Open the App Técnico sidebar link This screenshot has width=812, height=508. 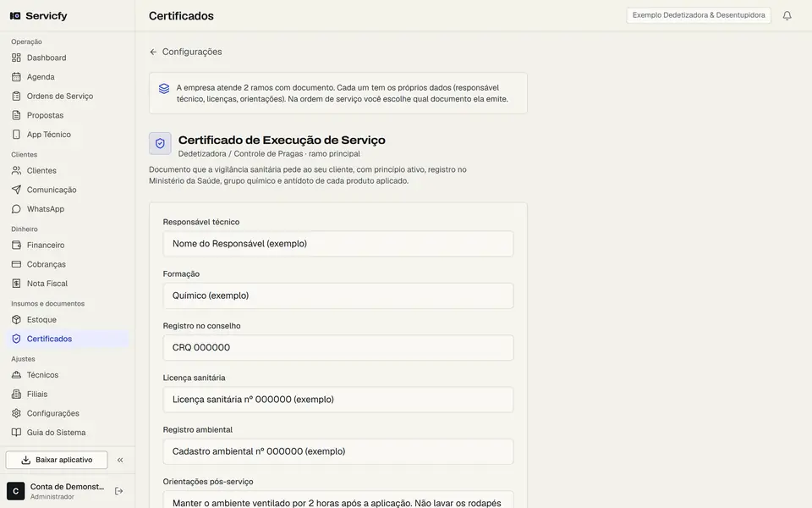[x=68, y=135]
